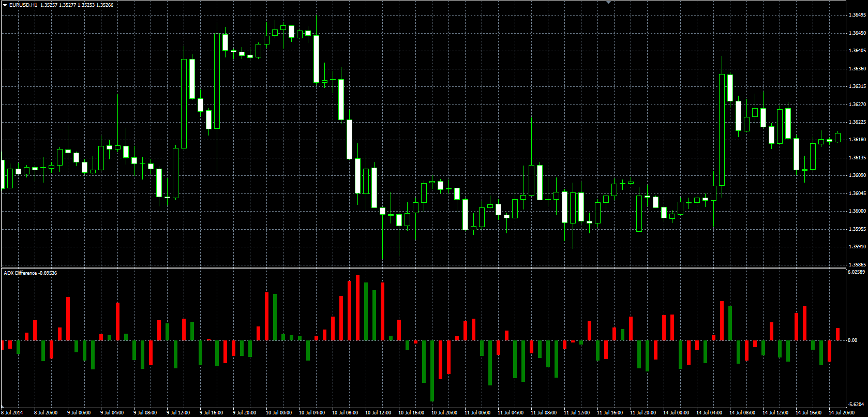The width and height of the screenshot is (868, 418).
Task: Click the 1.36405 price scale label
Action: point(857,51)
